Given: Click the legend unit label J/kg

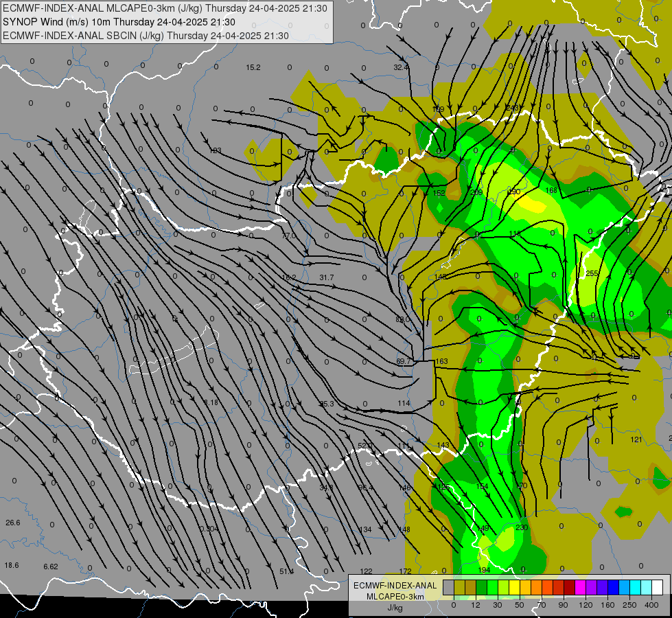Looking at the screenshot, I should (x=395, y=607).
